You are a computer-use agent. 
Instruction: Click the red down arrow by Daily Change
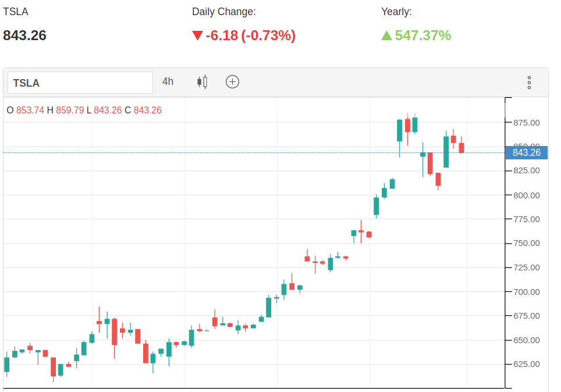[197, 35]
